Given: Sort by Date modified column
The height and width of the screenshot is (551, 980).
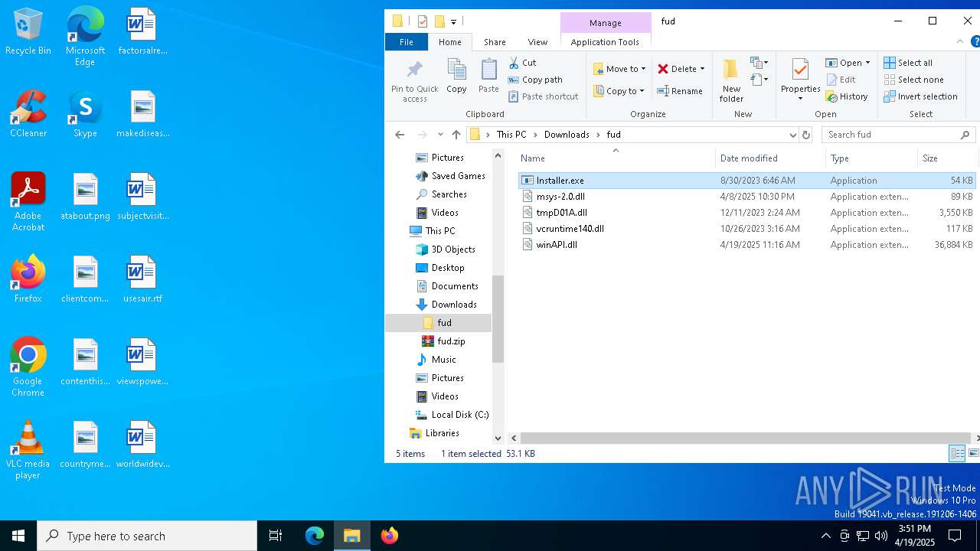Looking at the screenshot, I should (771, 158).
